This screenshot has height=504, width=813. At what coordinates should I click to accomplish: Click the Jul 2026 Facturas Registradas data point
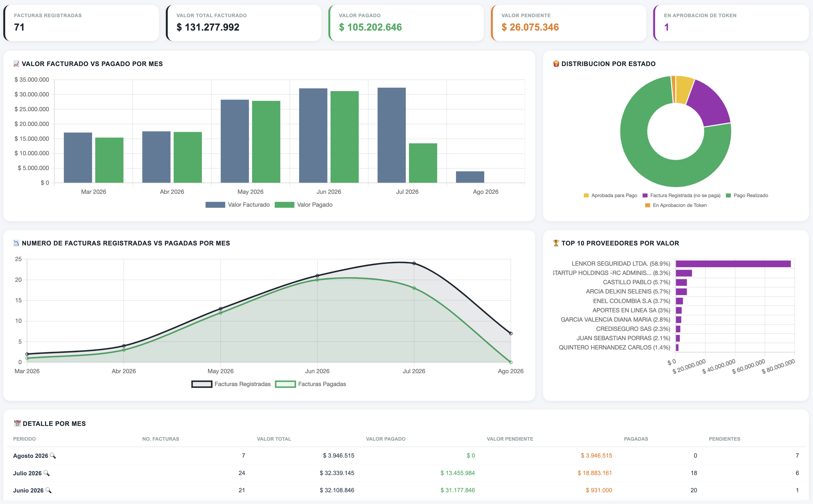click(x=414, y=263)
